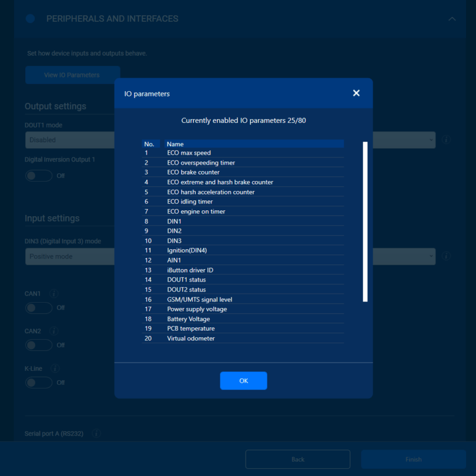Click the DIN3 mode info icon
This screenshot has height=476, width=476.
[x=446, y=256]
